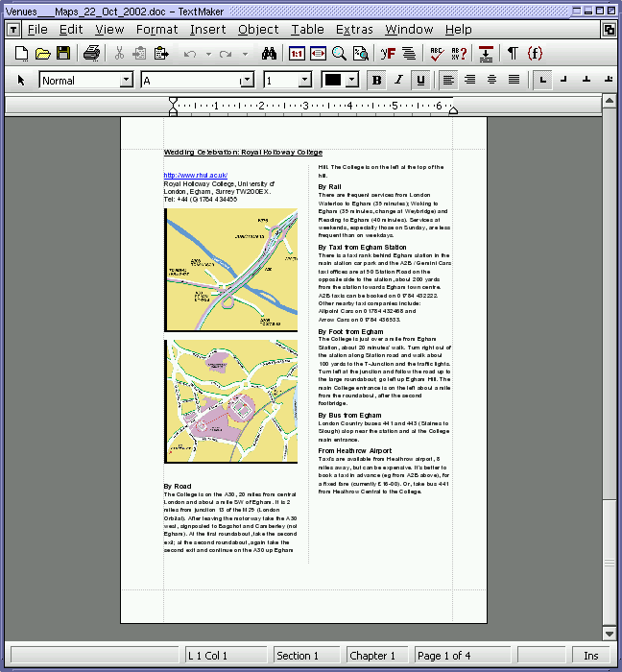Save the document with the floppy disk icon
This screenshot has height=672, width=622.
(x=63, y=53)
